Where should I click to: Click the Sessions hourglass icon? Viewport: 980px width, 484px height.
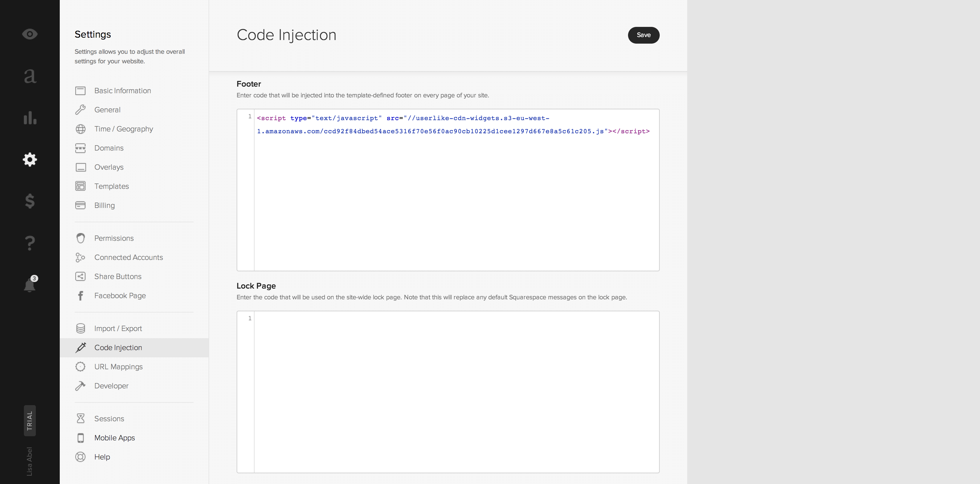(x=80, y=419)
